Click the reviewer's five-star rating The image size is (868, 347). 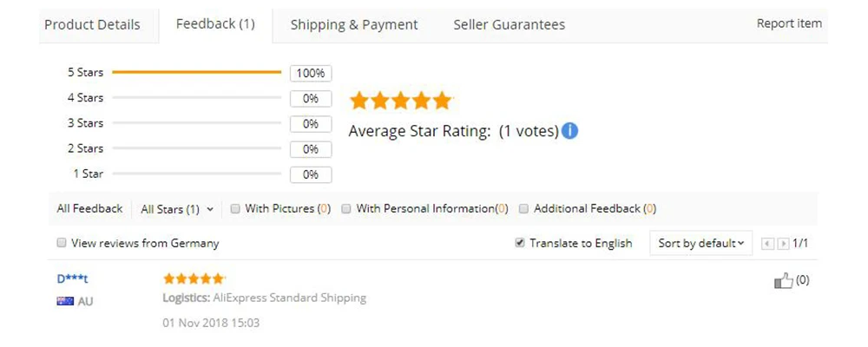194,278
